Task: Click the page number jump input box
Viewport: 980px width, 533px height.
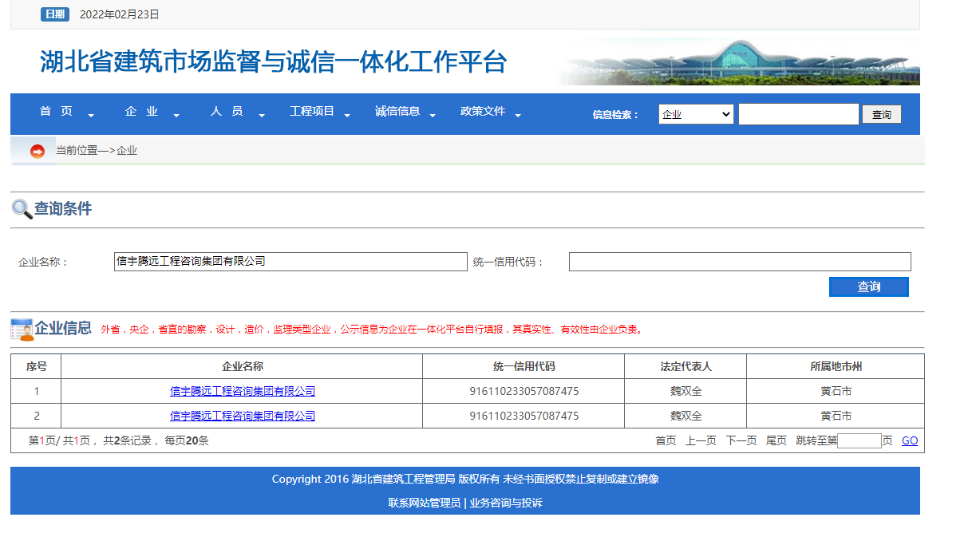Action: click(x=860, y=440)
